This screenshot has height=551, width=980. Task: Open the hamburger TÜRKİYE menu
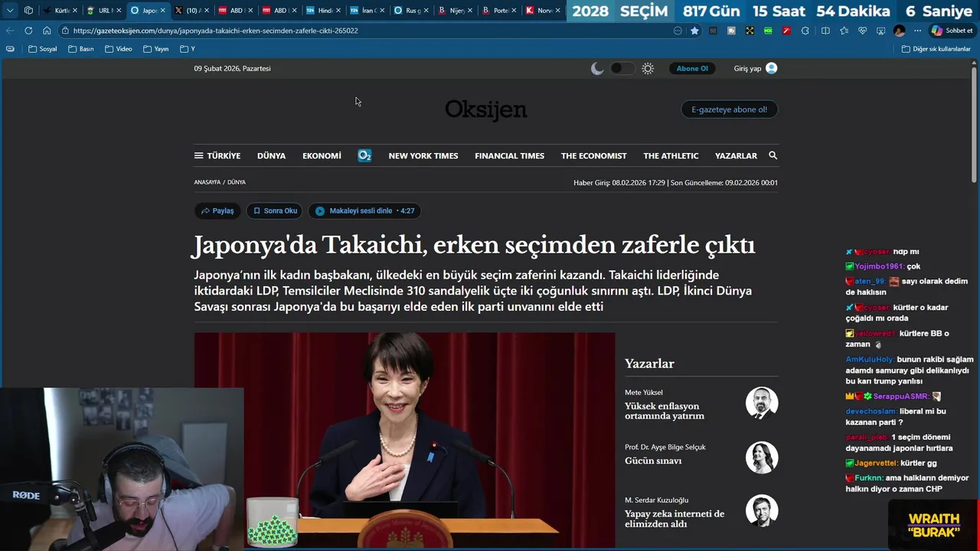click(x=217, y=155)
